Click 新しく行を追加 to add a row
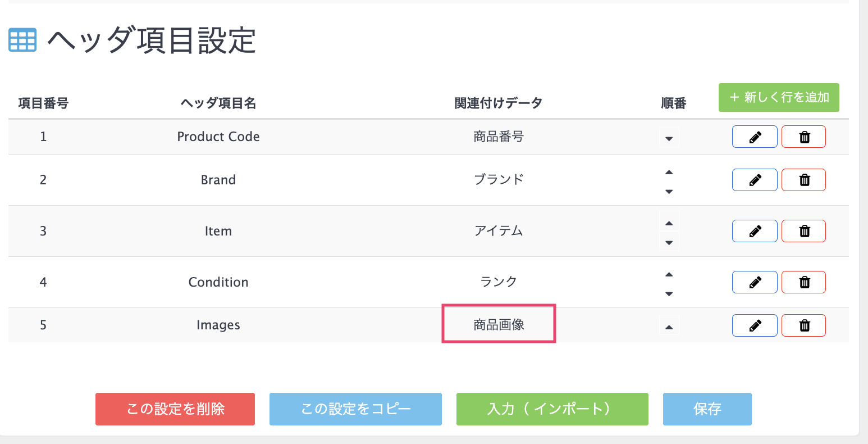The height and width of the screenshot is (444, 868). [x=779, y=98]
